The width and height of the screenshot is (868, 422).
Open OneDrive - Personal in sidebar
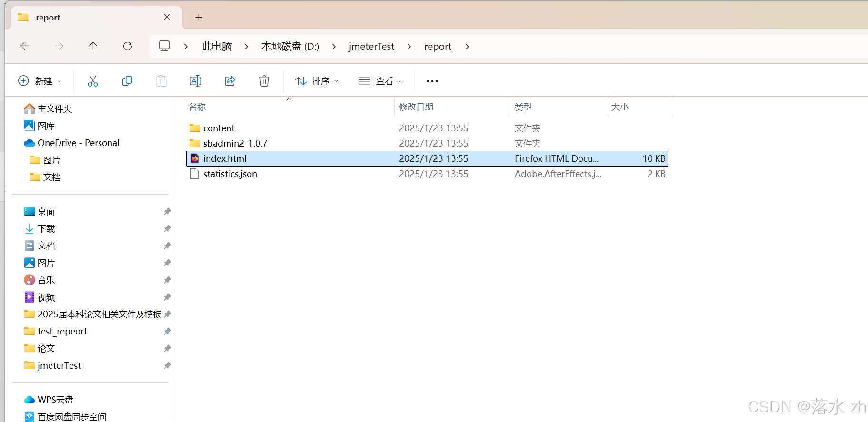79,143
